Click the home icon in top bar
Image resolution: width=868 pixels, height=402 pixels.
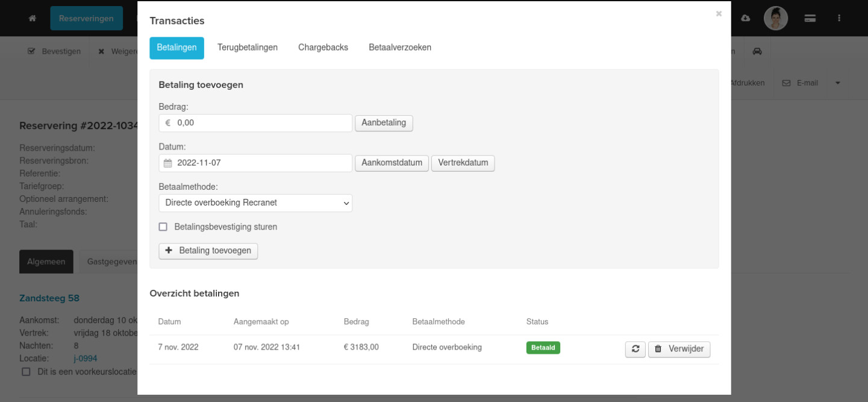click(33, 18)
